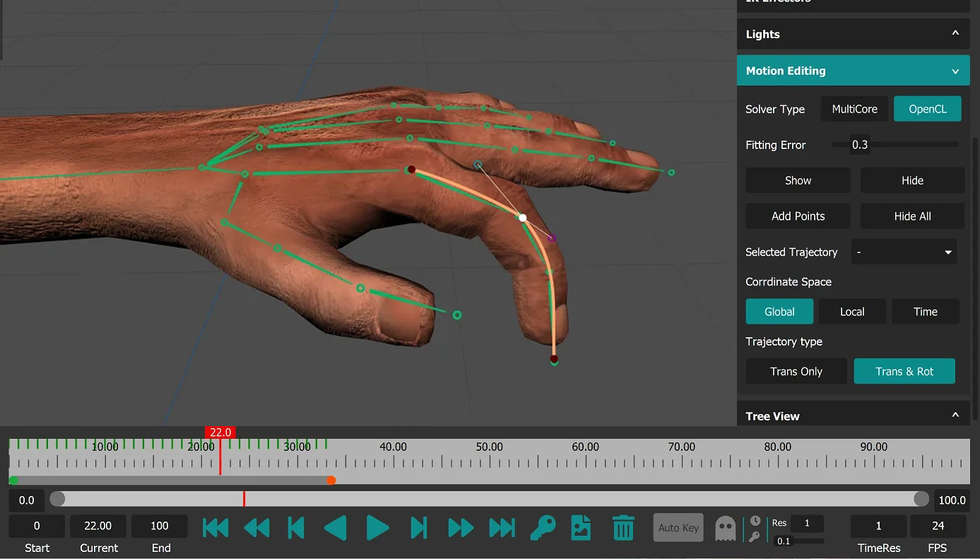
Task: Toggle the Auto Key button
Action: point(678,528)
